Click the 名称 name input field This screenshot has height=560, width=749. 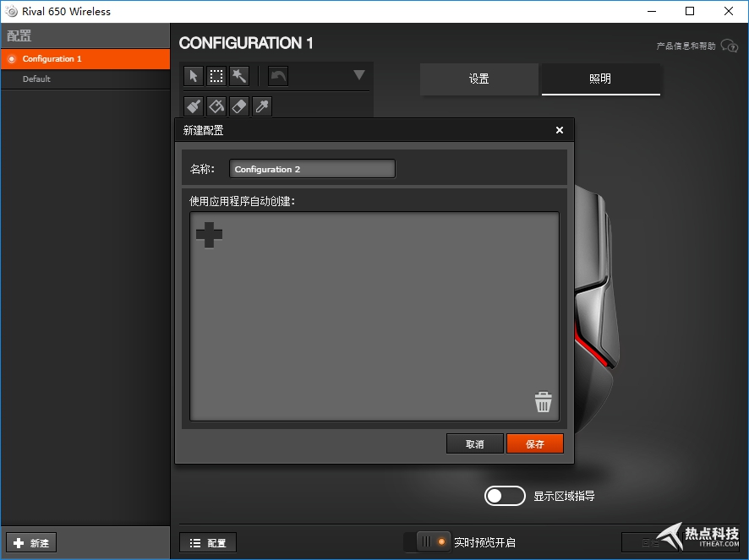[312, 169]
